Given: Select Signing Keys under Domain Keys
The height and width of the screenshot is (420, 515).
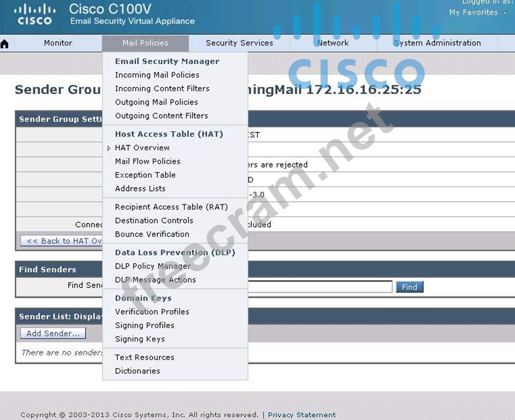Looking at the screenshot, I should coord(140,339).
